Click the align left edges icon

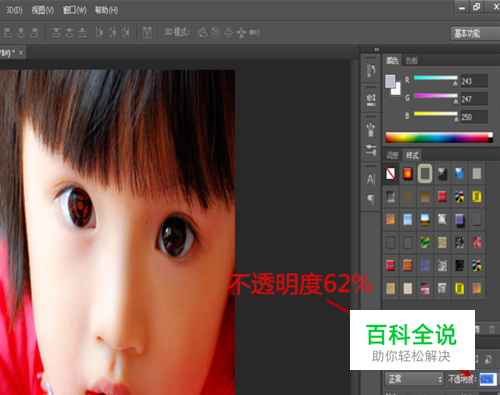tap(8, 32)
